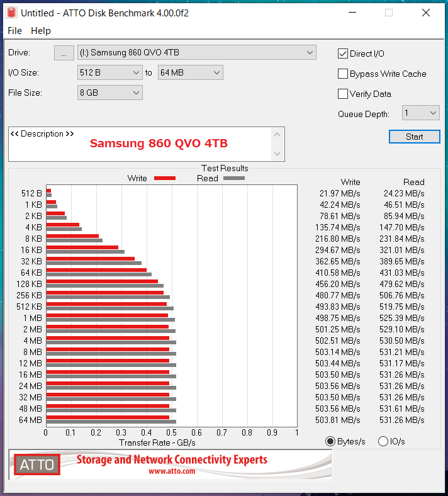Click the 135.74 MB/s write result

point(338,227)
